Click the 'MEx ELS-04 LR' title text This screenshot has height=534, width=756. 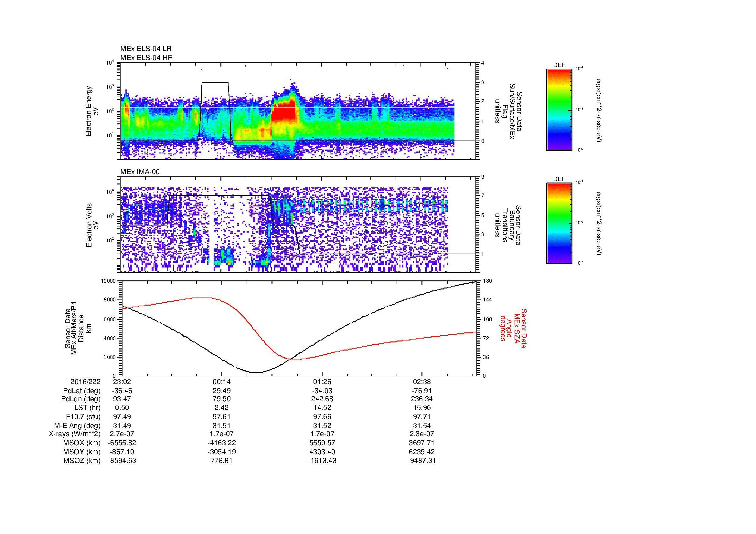(146, 49)
